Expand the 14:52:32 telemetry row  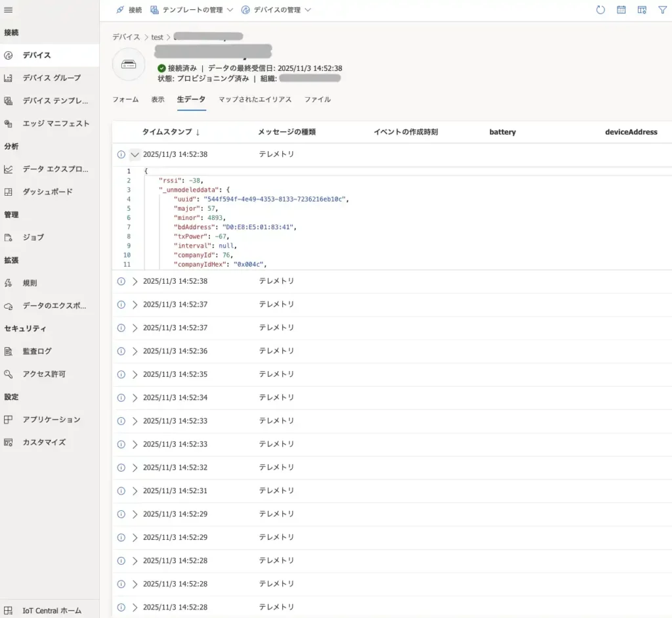[135, 468]
